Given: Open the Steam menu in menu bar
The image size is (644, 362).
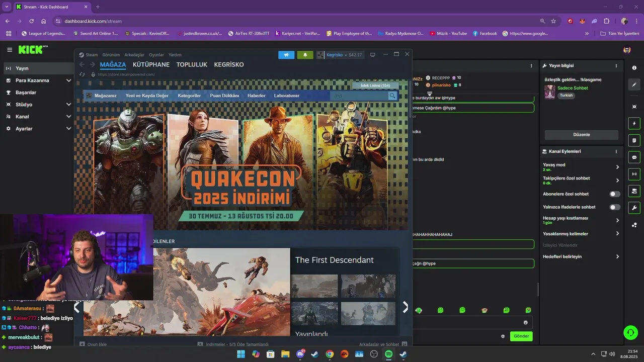Looking at the screenshot, I should [x=92, y=55].
